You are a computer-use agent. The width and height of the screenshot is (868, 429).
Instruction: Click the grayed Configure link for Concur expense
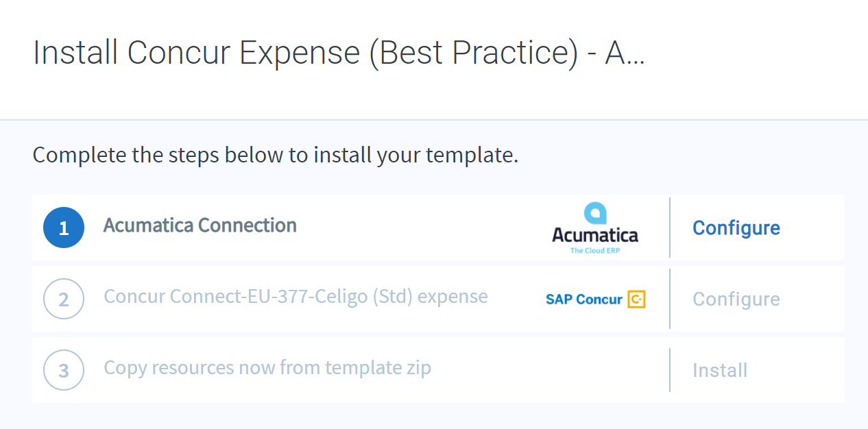[x=736, y=299]
